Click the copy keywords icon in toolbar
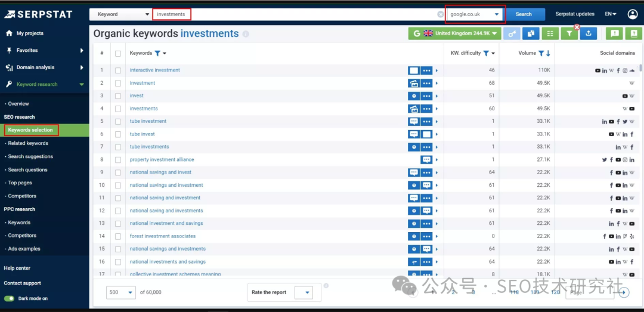The width and height of the screenshot is (644, 312). pyautogui.click(x=530, y=34)
